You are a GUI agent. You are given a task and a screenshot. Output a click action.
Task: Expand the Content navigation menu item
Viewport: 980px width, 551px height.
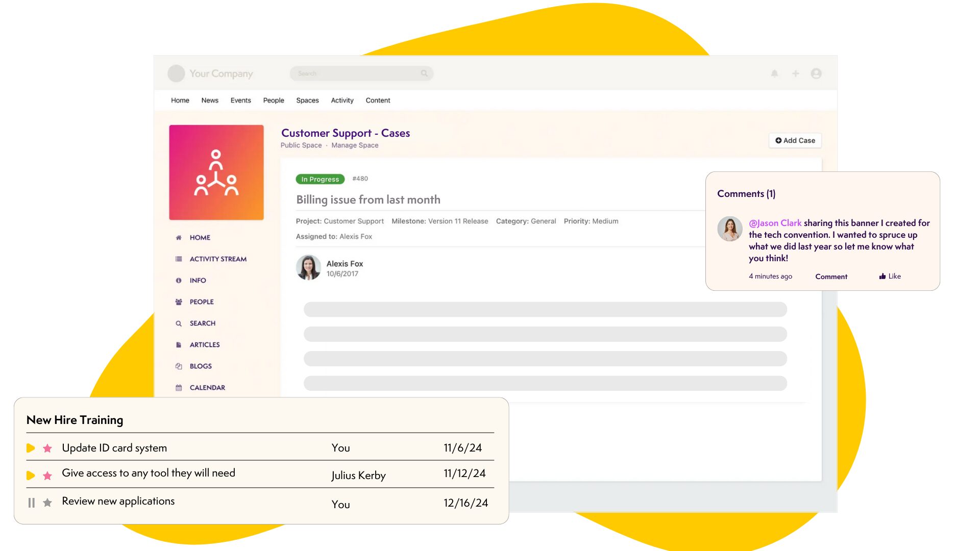click(378, 100)
